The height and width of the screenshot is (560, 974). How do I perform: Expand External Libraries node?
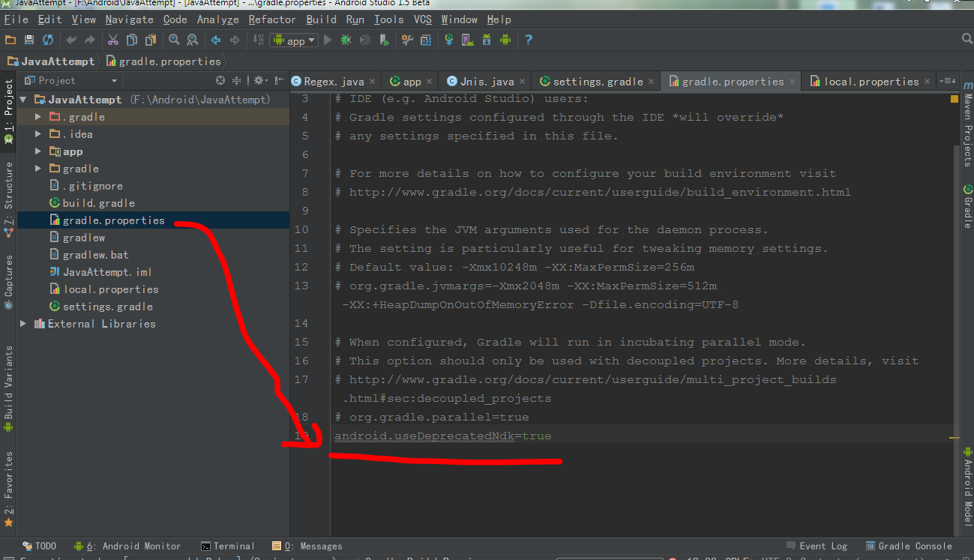tap(23, 324)
